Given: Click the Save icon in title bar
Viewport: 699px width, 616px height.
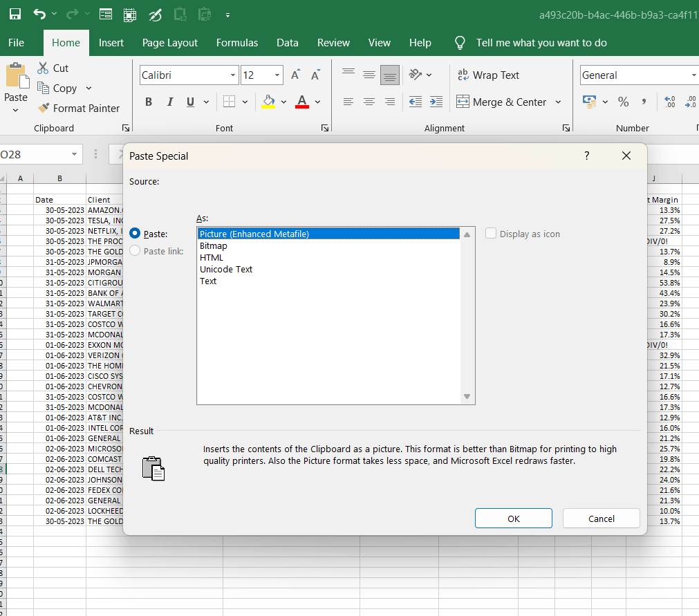Looking at the screenshot, I should pyautogui.click(x=15, y=14).
